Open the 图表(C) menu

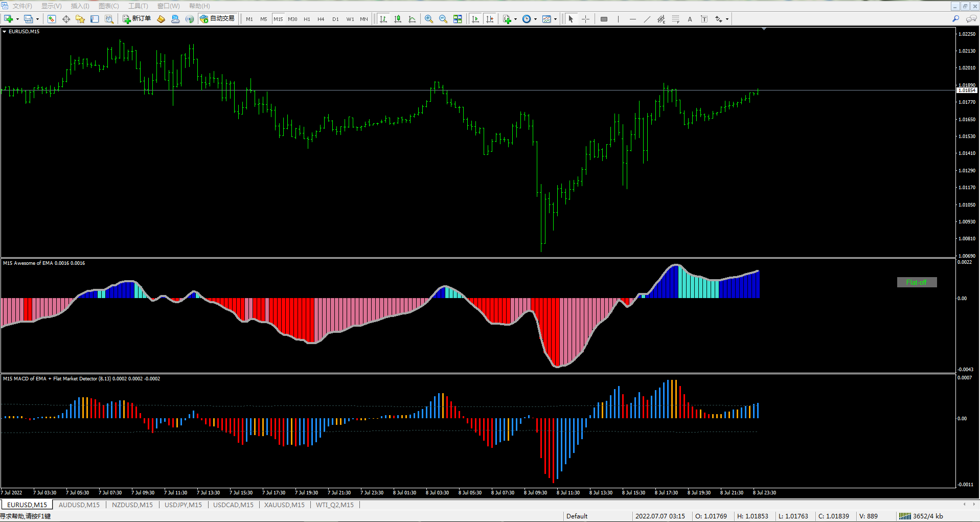click(108, 6)
